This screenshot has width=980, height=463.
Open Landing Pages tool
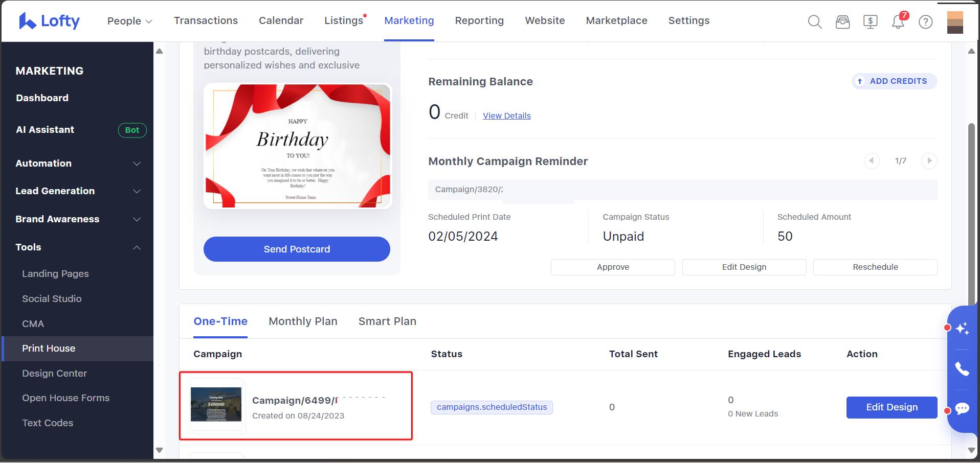55,274
